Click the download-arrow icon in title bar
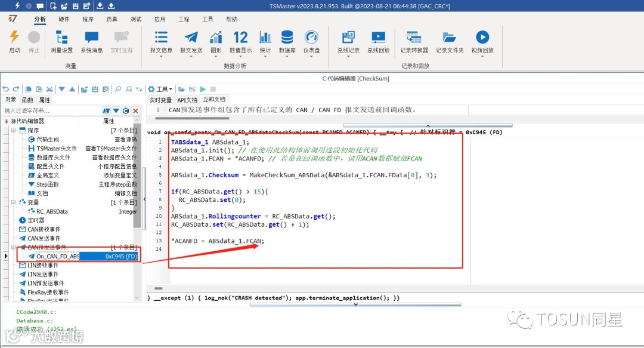This screenshot has height=348, width=644. tap(100, 6)
